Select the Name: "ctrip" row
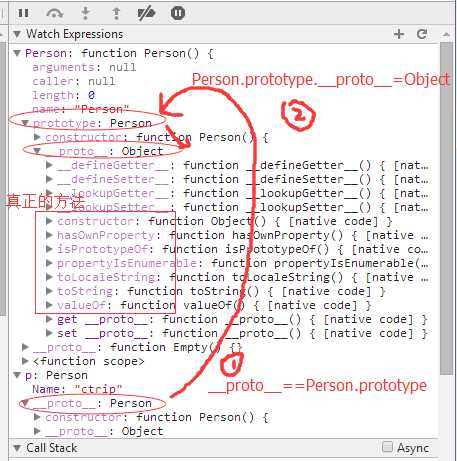Screen dimensions: 457x461 tap(77, 389)
